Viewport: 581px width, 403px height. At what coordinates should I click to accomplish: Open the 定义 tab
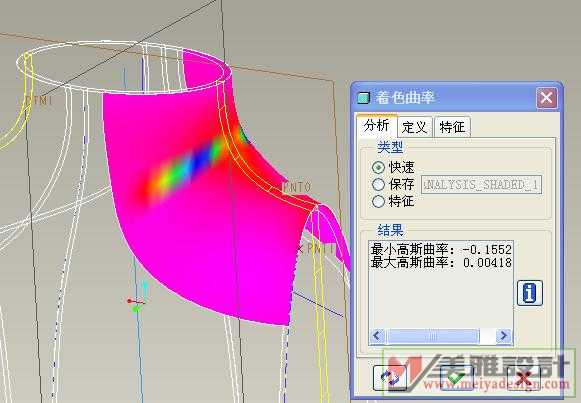(415, 127)
